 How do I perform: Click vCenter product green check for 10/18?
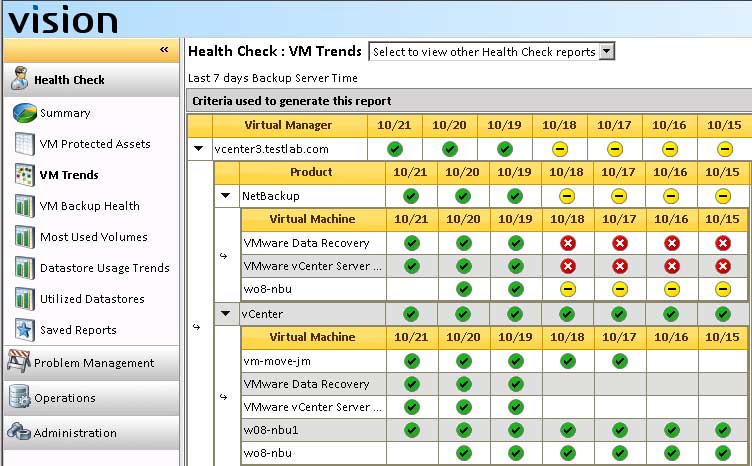coord(567,314)
